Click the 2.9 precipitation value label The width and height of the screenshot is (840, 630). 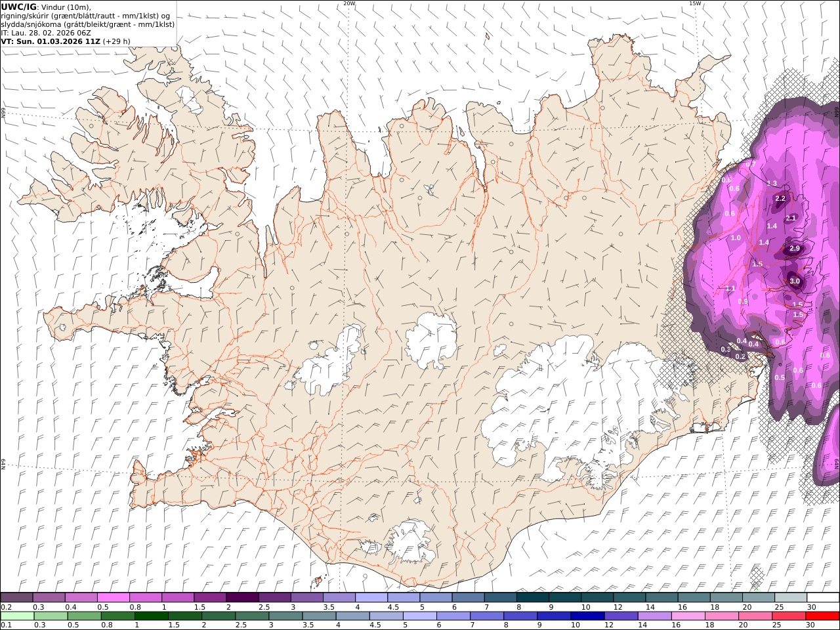coord(795,249)
